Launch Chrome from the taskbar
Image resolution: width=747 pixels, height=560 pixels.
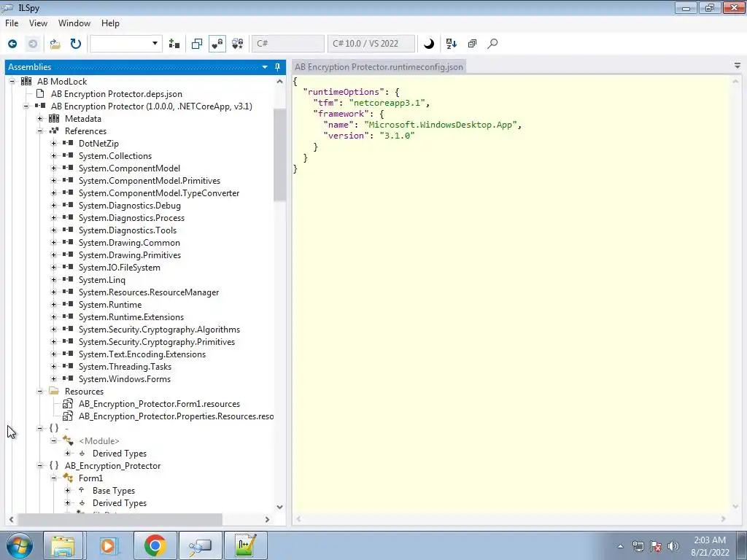coord(155,545)
